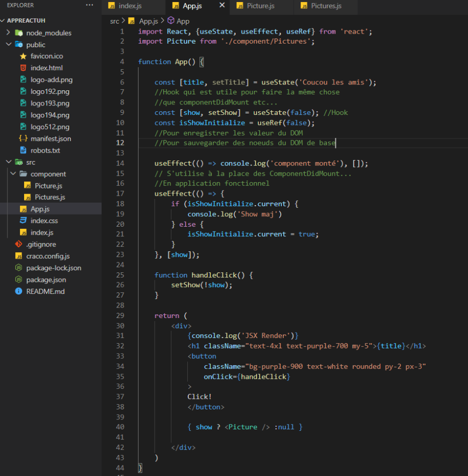The height and width of the screenshot is (476, 468).
Task: Click the index.html HTML5 icon
Action: [24, 68]
